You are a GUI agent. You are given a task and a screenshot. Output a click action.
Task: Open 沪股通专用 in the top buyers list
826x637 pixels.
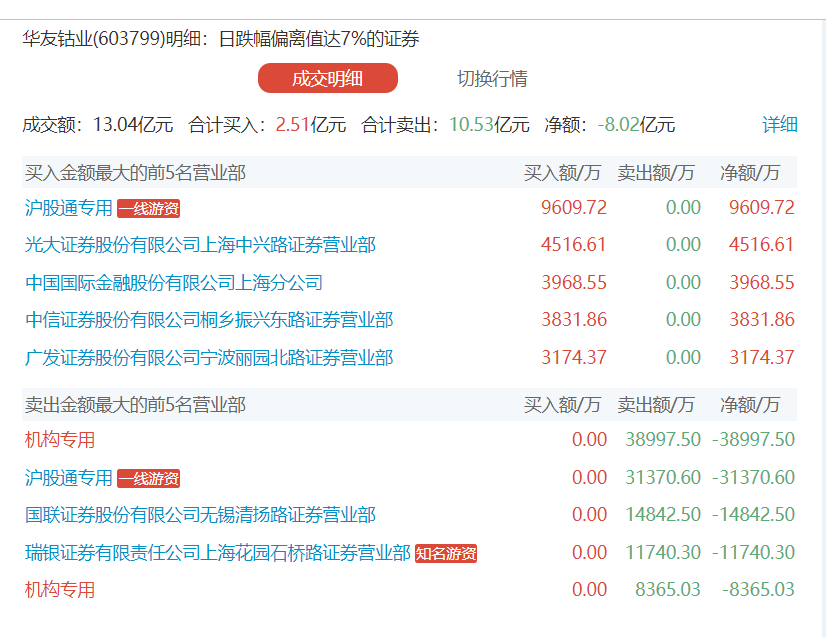69,208
